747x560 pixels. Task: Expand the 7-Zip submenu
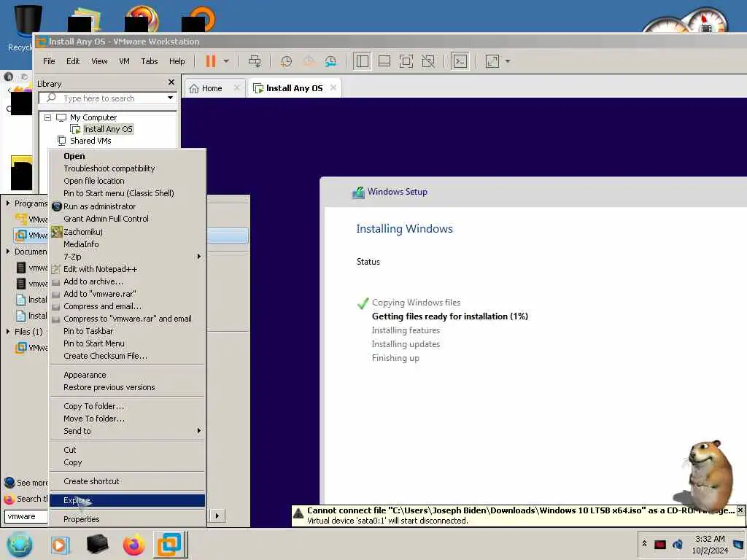coord(128,257)
